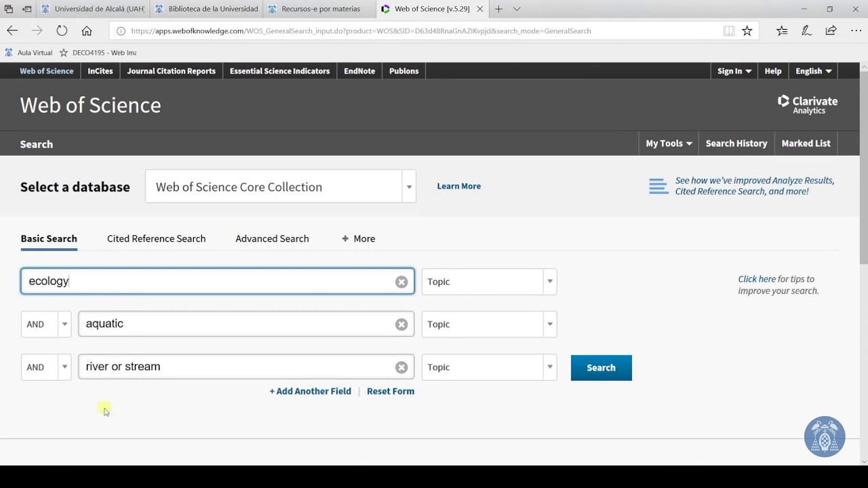The width and height of the screenshot is (868, 488).
Task: Focus the aquatic search input
Action: click(x=245, y=324)
